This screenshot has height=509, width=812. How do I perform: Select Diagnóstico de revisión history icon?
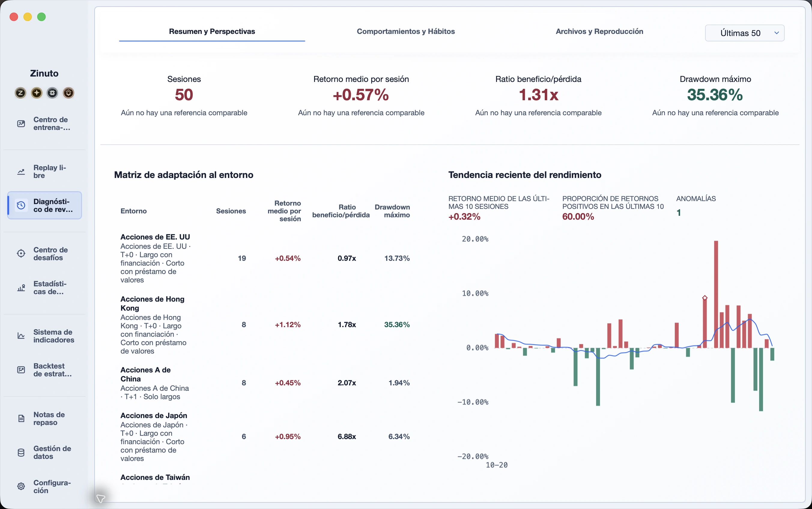coord(21,205)
